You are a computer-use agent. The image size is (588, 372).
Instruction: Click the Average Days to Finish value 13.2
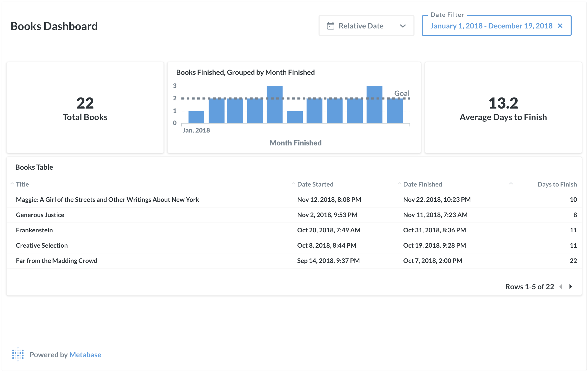click(x=503, y=103)
